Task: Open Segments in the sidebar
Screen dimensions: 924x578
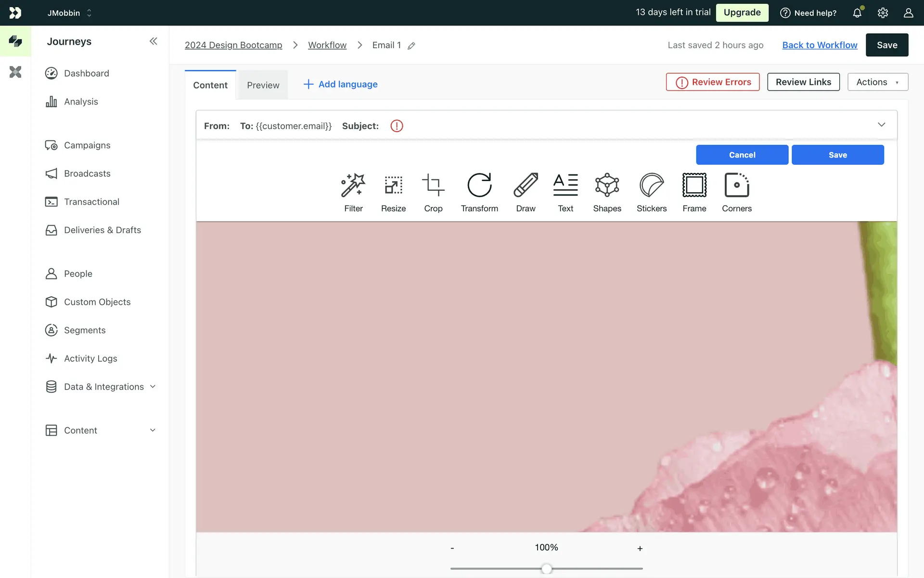Action: click(85, 330)
